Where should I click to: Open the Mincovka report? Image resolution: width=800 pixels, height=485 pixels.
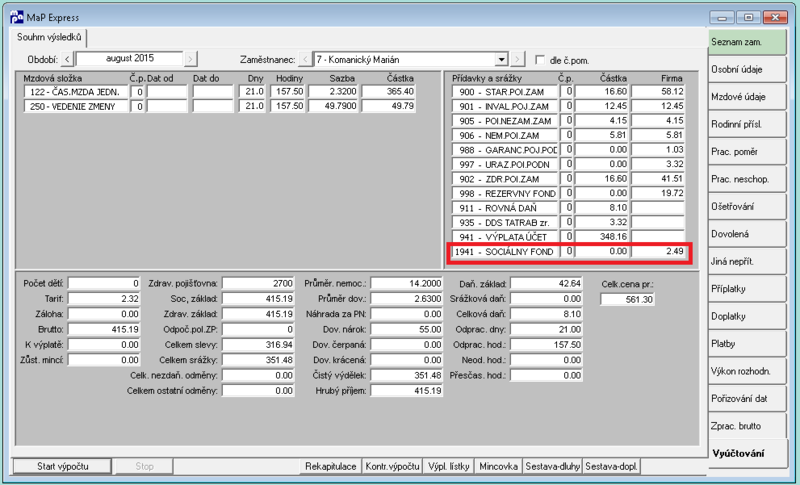coord(498,466)
